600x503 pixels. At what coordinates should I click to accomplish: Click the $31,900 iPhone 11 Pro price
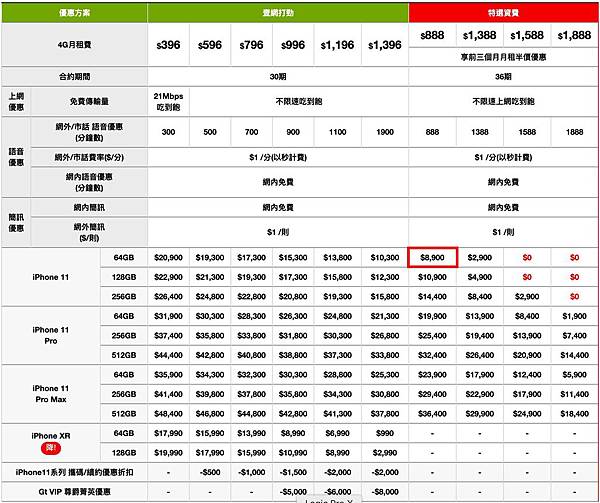coord(168,316)
